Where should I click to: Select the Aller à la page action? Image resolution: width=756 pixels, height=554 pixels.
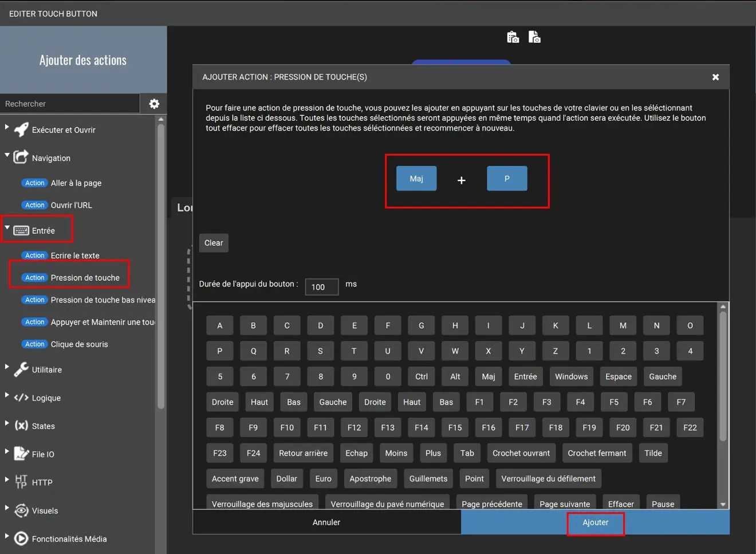[62, 183]
